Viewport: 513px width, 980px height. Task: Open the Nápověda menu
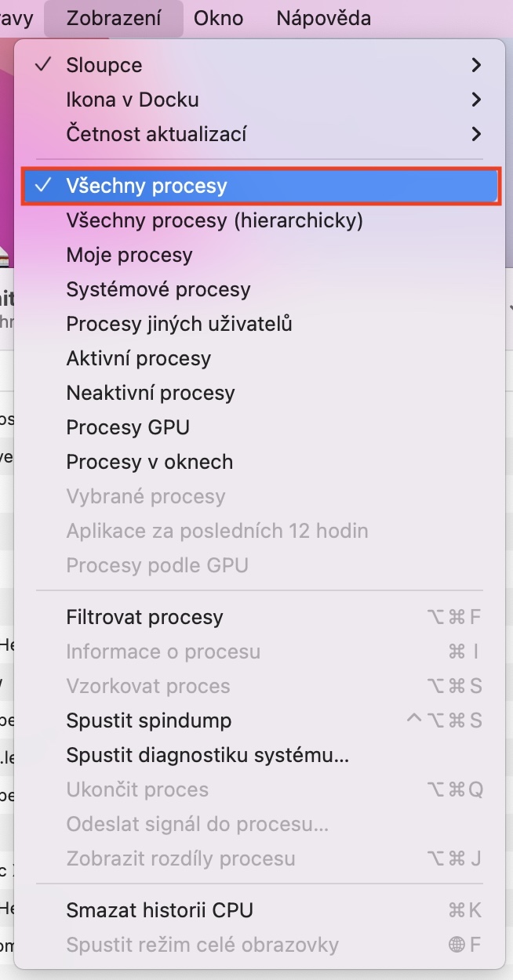click(324, 17)
